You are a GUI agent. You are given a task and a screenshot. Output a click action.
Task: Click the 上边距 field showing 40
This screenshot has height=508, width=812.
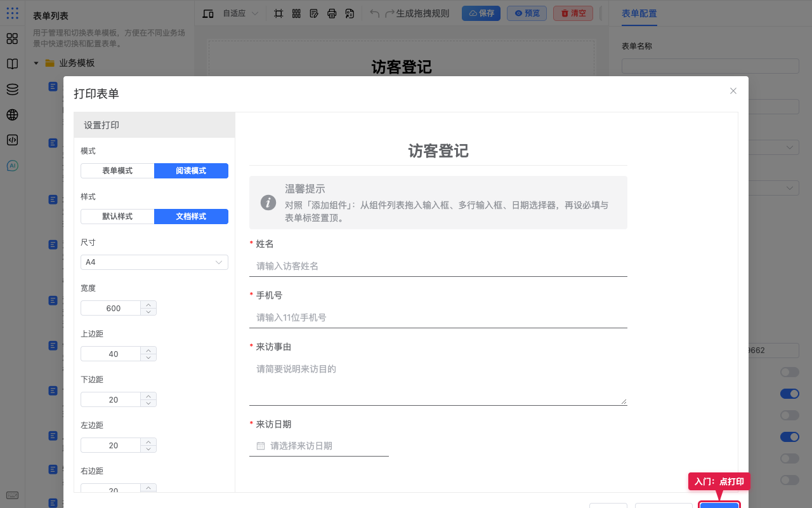(114, 354)
